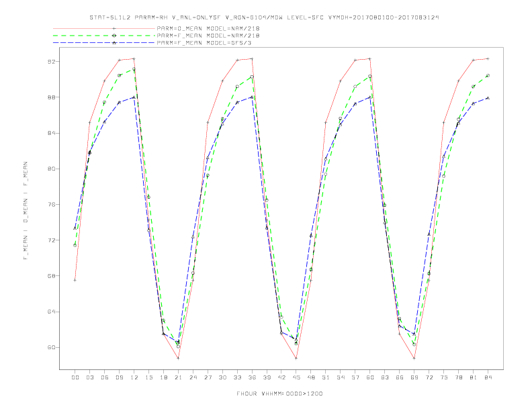Click x-axis tick label 66
Image resolution: width=532 pixels, height=411 pixels.
point(400,377)
